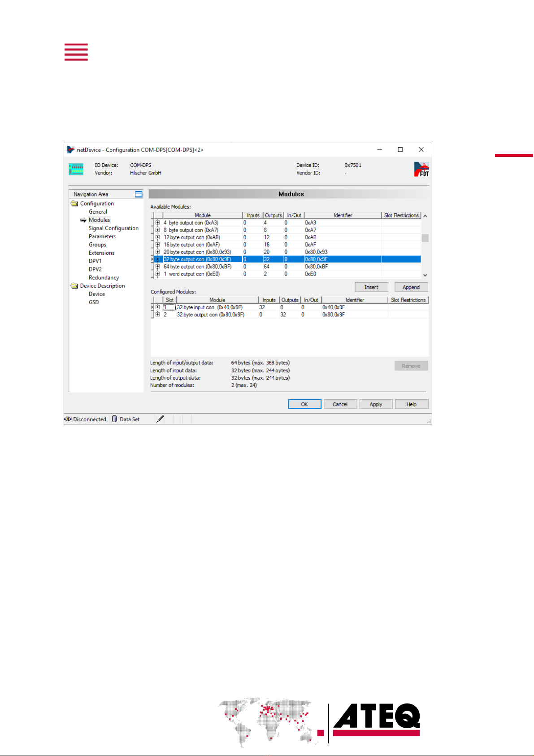
Task: Confirm with the OK button
Action: [304, 404]
